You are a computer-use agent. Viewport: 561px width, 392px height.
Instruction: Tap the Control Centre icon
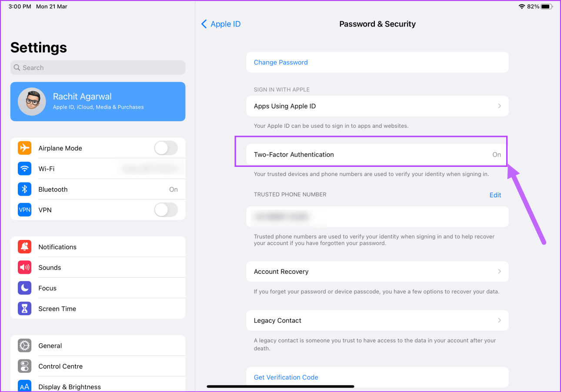(25, 366)
